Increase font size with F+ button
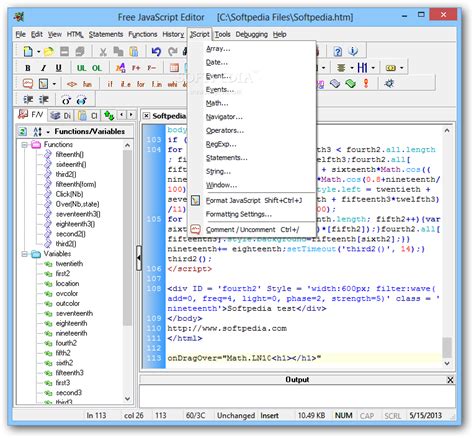Viewport: 474px width, 438px height. point(136,68)
